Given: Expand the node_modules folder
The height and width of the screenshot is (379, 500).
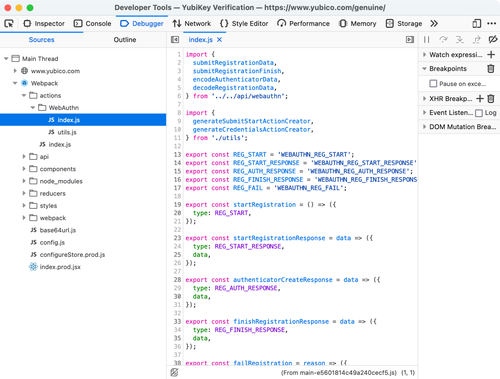Looking at the screenshot, I should pyautogui.click(x=24, y=181).
